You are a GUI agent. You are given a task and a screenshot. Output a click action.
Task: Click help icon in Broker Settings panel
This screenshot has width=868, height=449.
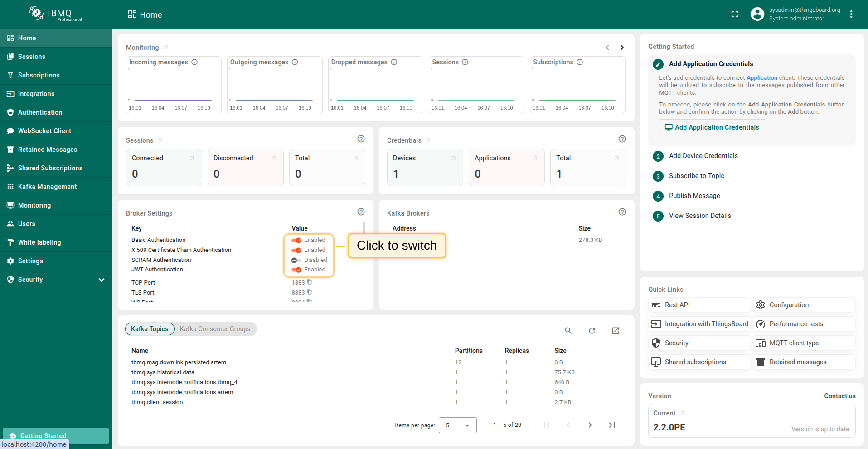pyautogui.click(x=361, y=212)
